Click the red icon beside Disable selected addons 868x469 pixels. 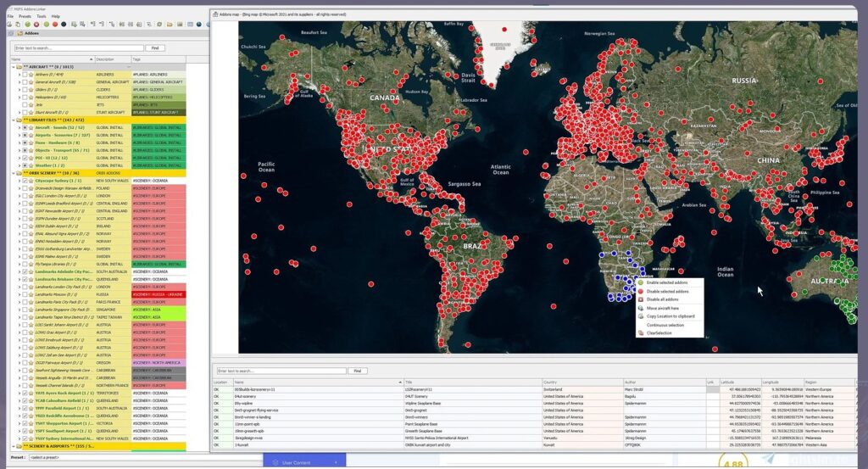pos(641,291)
